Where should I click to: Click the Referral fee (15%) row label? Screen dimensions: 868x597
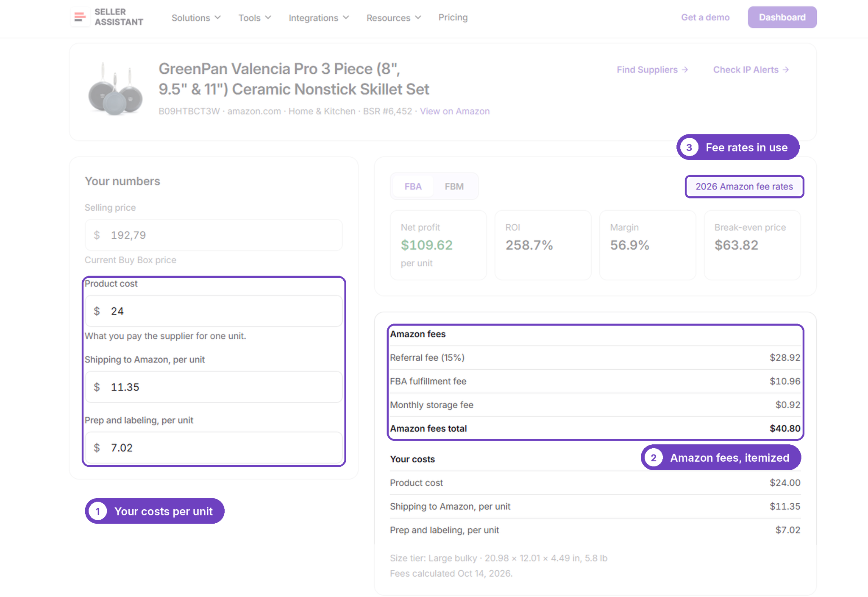(427, 357)
